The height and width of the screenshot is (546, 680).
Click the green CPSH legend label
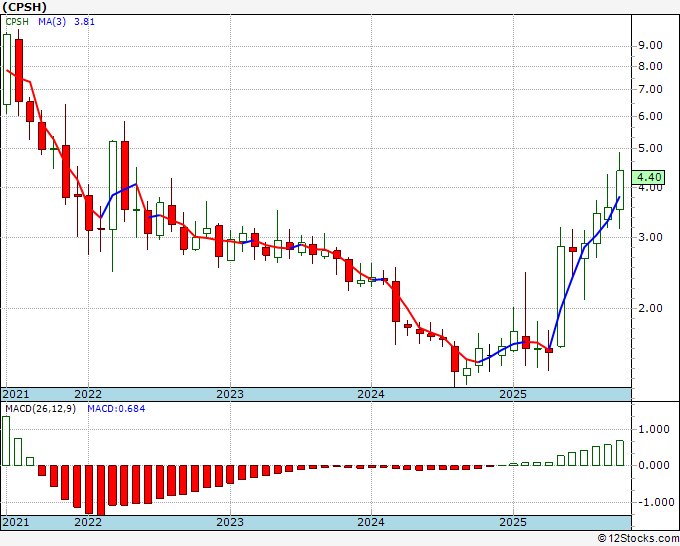[17, 22]
